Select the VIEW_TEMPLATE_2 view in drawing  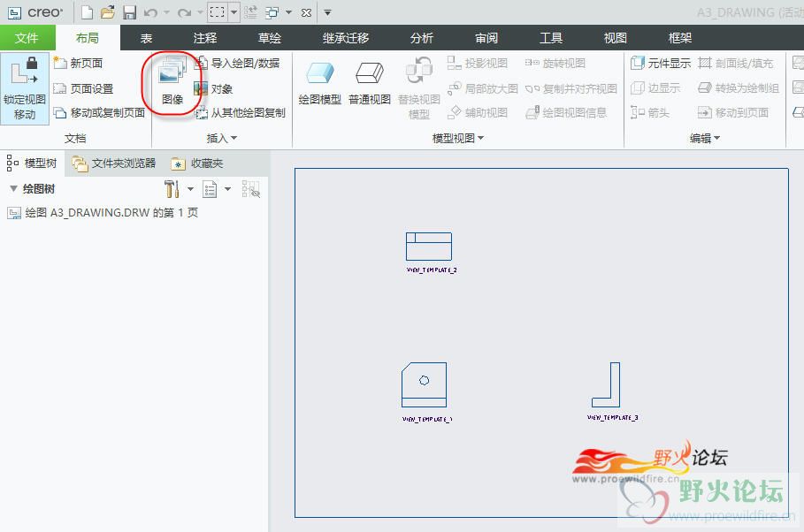[429, 247]
